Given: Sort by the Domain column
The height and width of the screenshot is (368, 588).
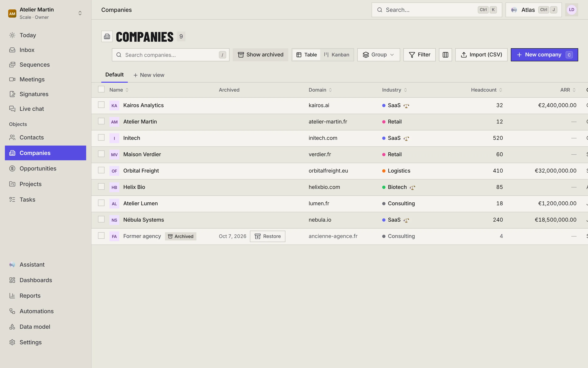Looking at the screenshot, I should tap(320, 90).
